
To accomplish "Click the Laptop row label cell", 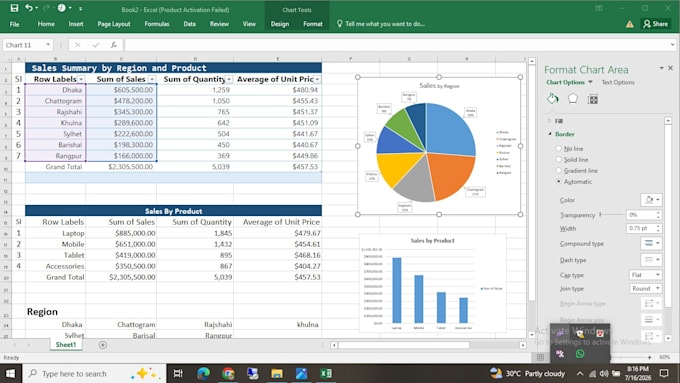I will tap(56, 233).
